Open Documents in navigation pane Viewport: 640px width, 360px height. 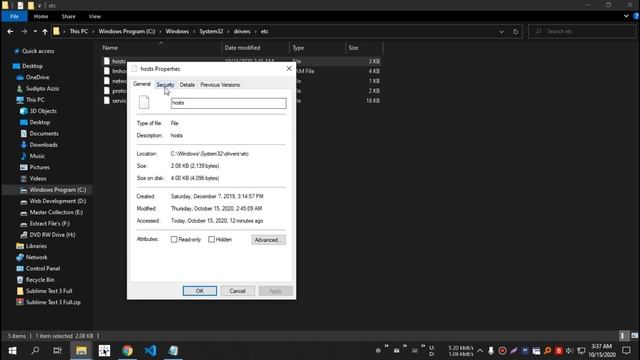click(44, 133)
